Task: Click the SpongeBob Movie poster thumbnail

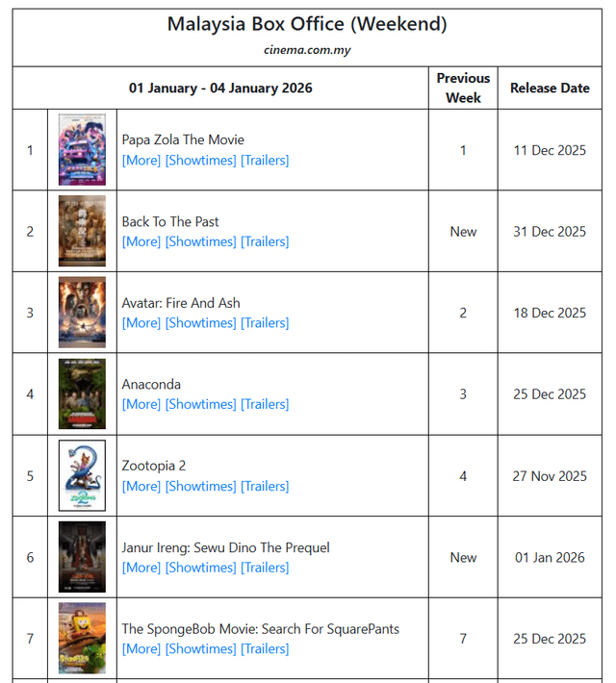Action: [82, 639]
